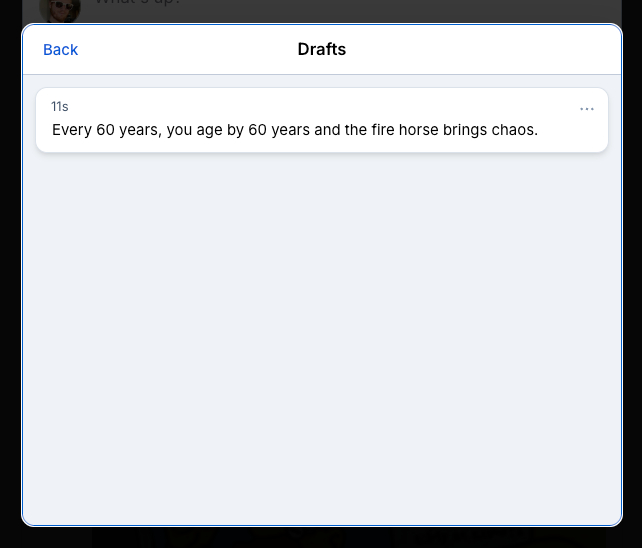Click the "What's up?" composer field

pos(138,4)
